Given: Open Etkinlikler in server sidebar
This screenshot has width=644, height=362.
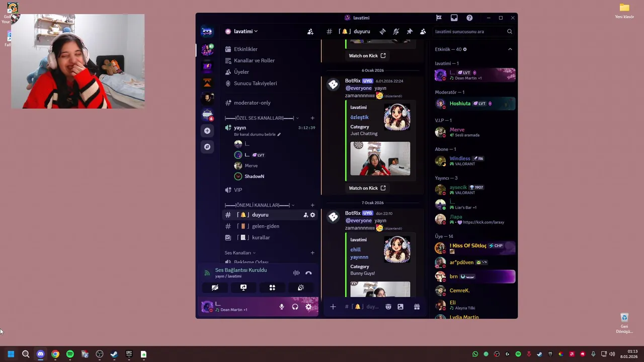Looking at the screenshot, I should coord(270,49).
